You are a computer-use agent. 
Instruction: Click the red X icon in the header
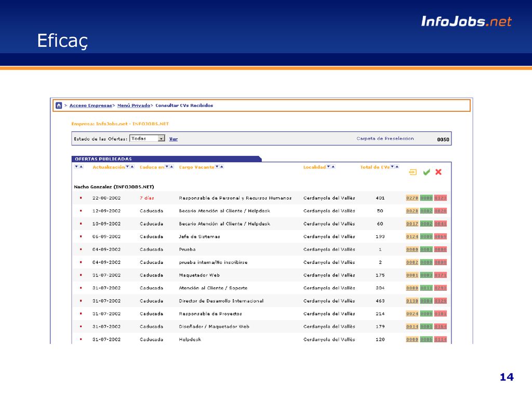pos(438,172)
